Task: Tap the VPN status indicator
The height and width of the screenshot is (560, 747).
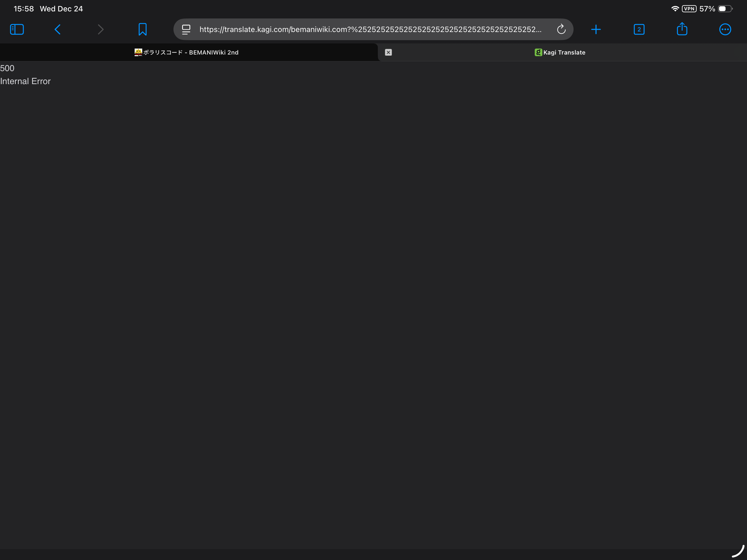Action: (689, 9)
